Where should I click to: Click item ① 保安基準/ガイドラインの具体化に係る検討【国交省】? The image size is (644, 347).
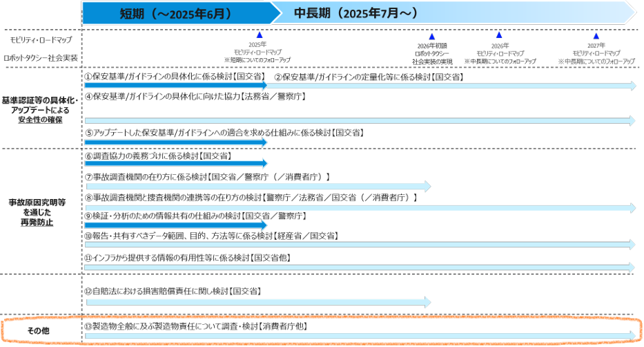coord(175,77)
